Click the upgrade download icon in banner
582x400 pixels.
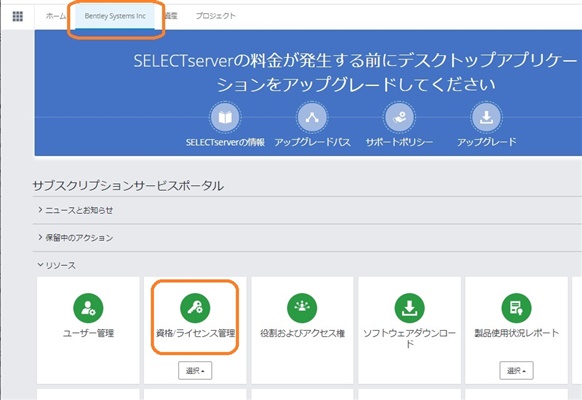[x=486, y=117]
